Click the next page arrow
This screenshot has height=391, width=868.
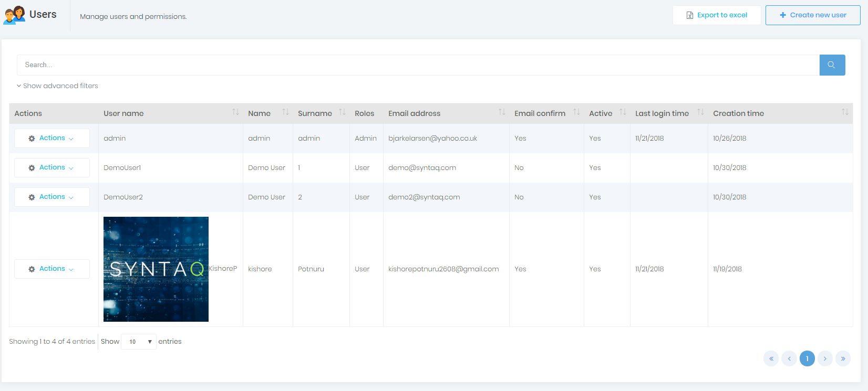(x=825, y=358)
